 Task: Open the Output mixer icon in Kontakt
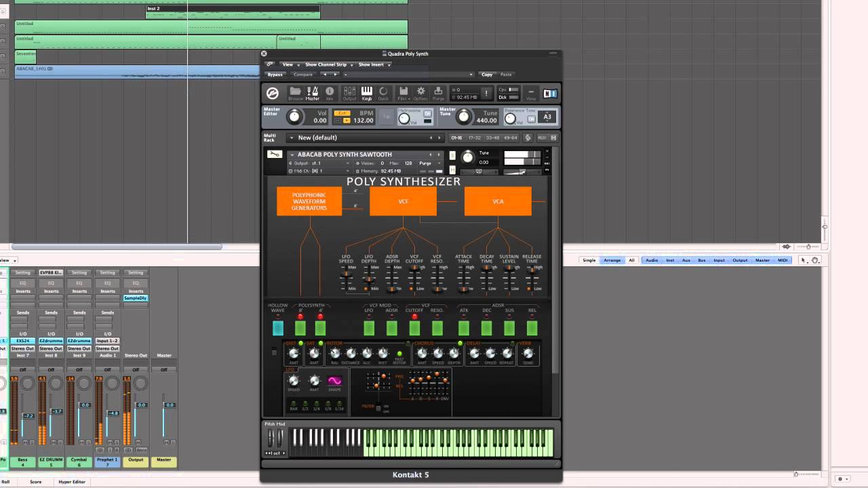pyautogui.click(x=349, y=93)
